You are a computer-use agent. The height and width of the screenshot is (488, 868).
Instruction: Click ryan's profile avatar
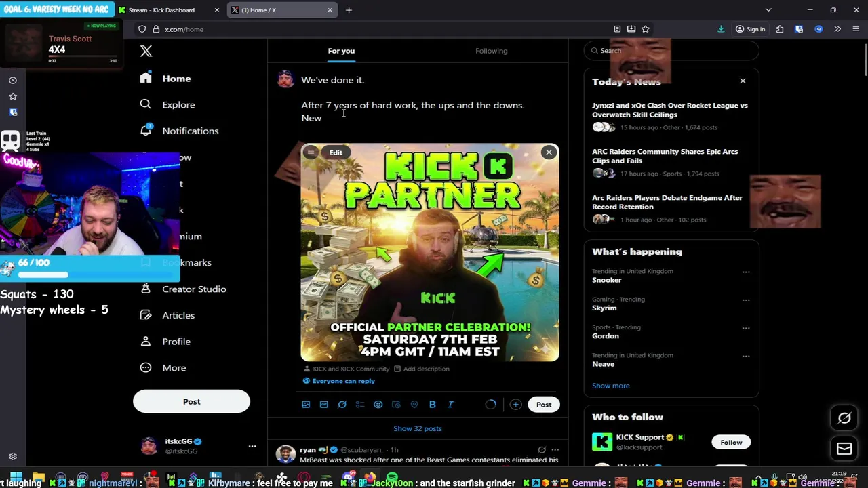[285, 454]
